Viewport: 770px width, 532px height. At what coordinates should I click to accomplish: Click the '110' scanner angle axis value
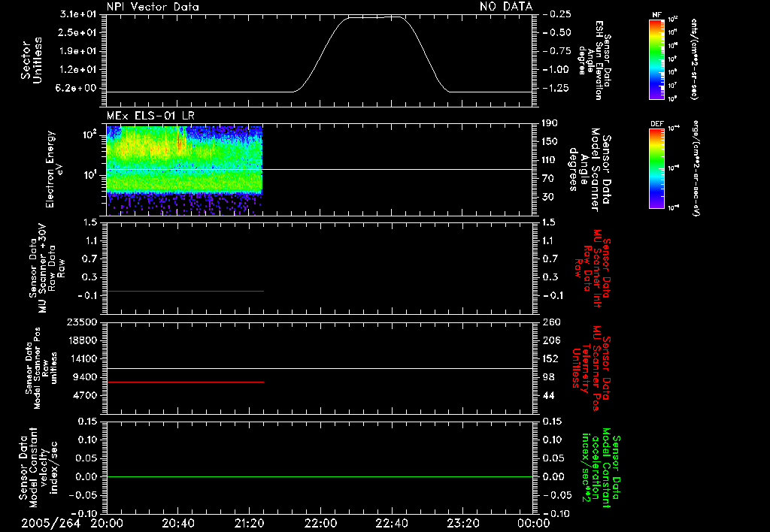[x=550, y=160]
